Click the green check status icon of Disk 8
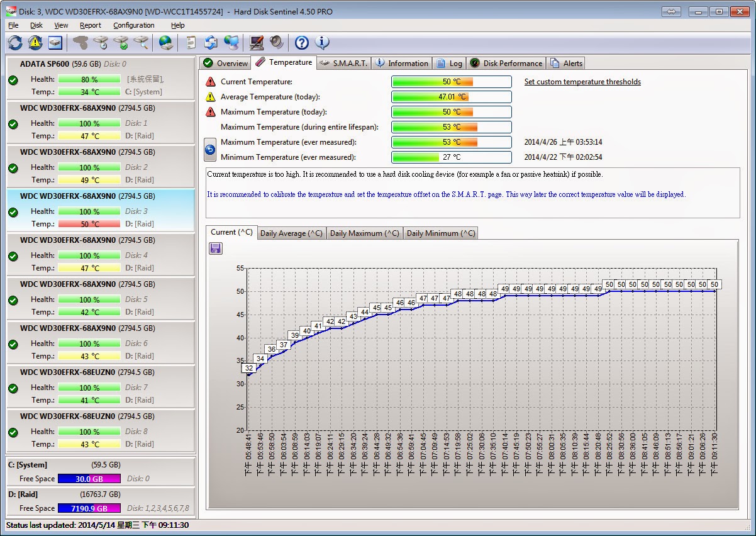Image resolution: width=756 pixels, height=536 pixels. (13, 432)
